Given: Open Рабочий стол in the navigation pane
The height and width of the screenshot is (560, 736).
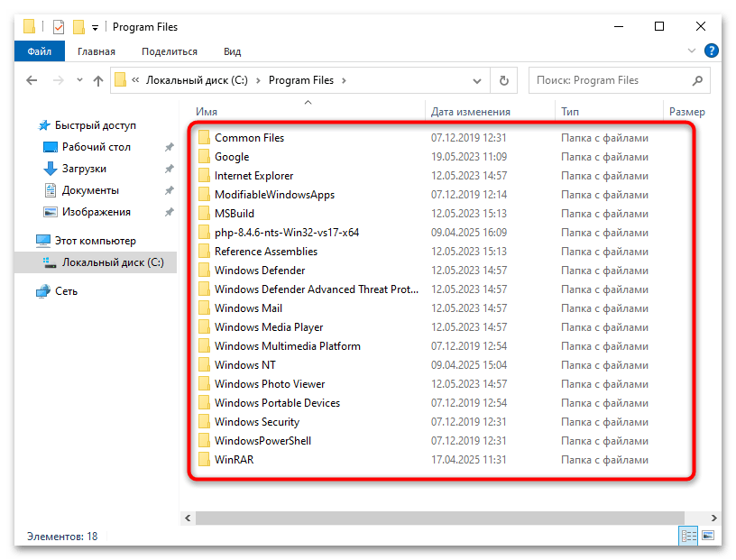Looking at the screenshot, I should 97,147.
